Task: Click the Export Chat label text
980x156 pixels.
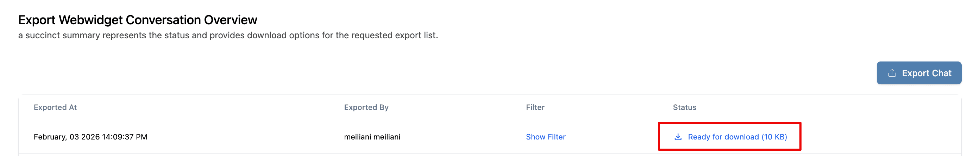Action: pyautogui.click(x=926, y=73)
